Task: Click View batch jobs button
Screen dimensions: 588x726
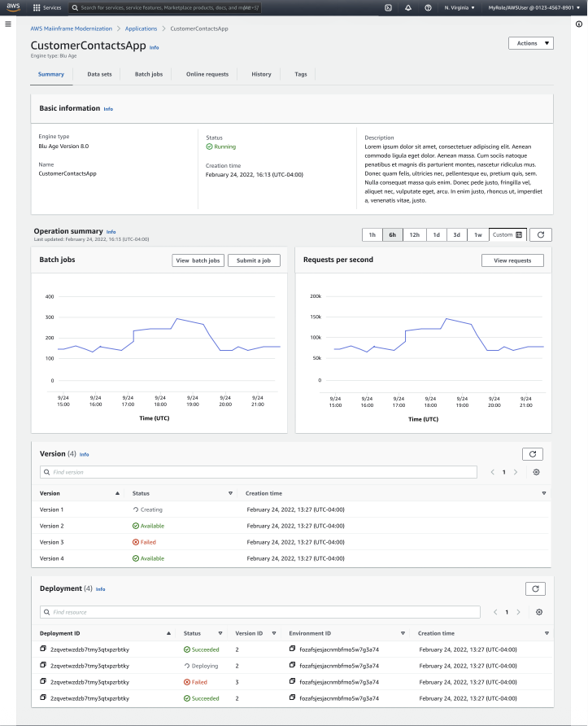Action: 198,260
